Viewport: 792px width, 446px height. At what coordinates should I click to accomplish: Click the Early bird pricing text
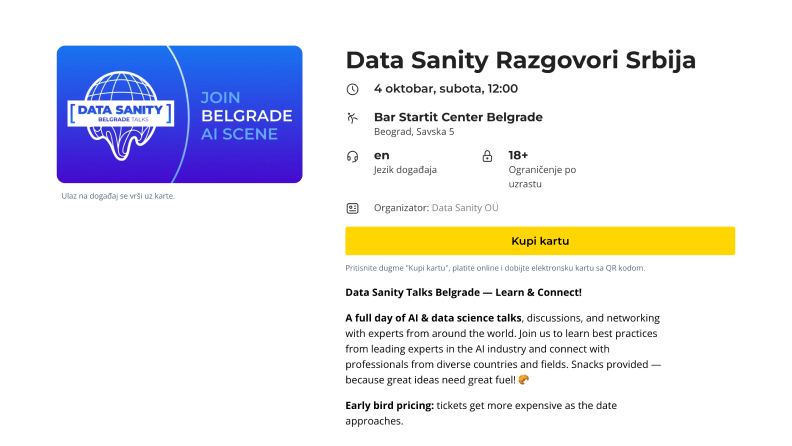point(390,403)
